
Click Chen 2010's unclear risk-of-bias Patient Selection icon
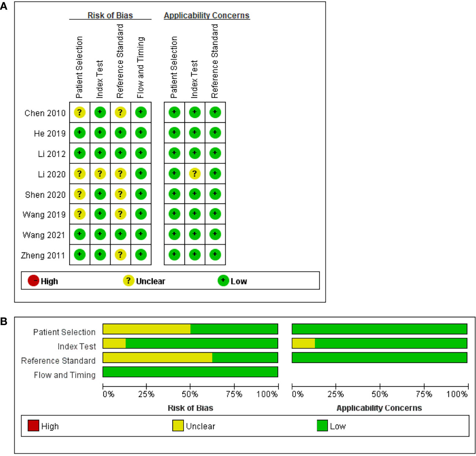coord(80,112)
